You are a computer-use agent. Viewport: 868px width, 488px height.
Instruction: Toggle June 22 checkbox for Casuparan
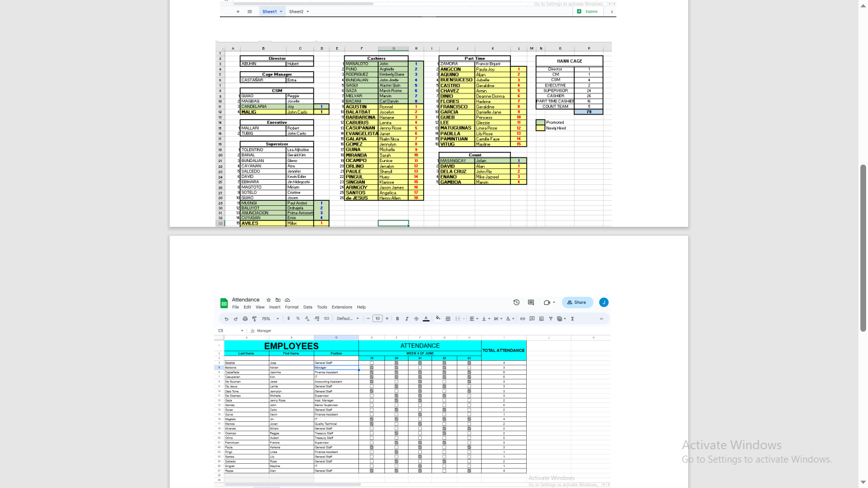tap(444, 377)
